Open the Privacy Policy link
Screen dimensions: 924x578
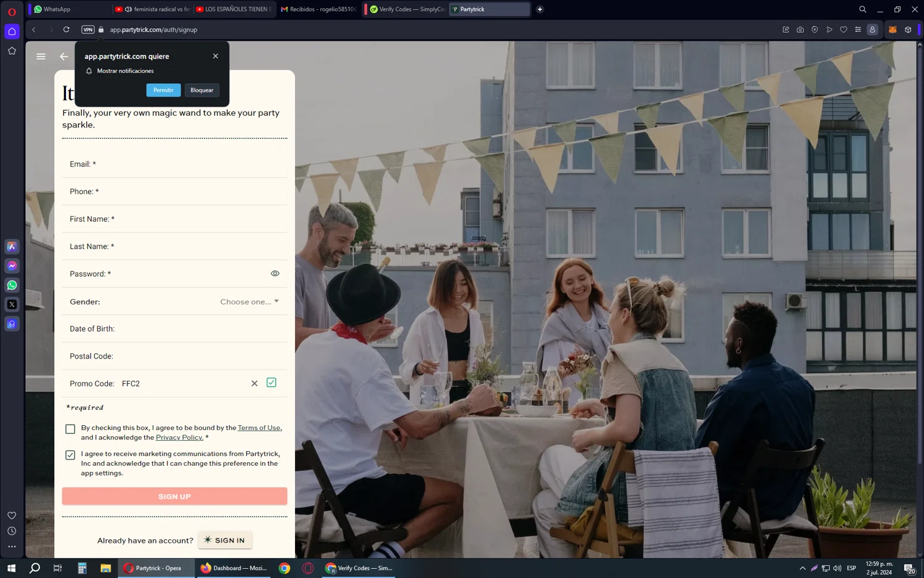[x=179, y=438]
